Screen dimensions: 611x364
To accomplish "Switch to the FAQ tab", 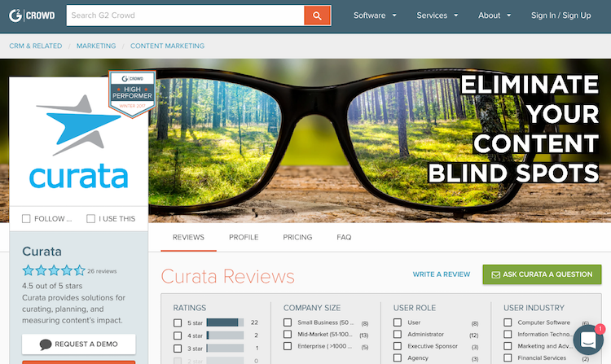I will click(344, 238).
